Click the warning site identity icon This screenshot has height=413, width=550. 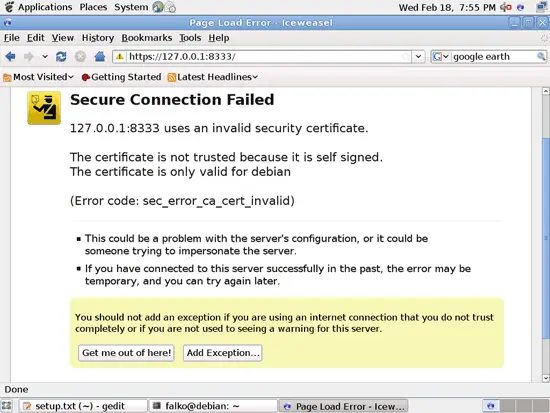pos(120,56)
